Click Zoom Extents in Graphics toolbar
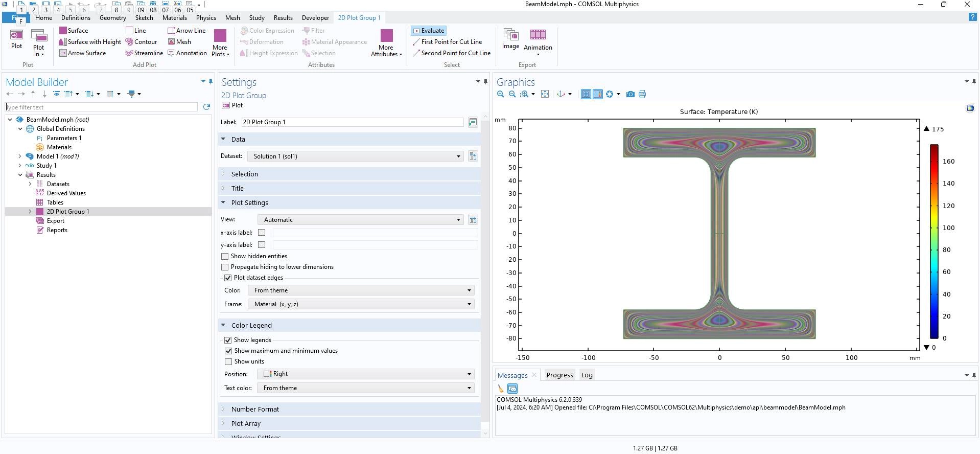This screenshot has height=454, width=980. click(545, 94)
